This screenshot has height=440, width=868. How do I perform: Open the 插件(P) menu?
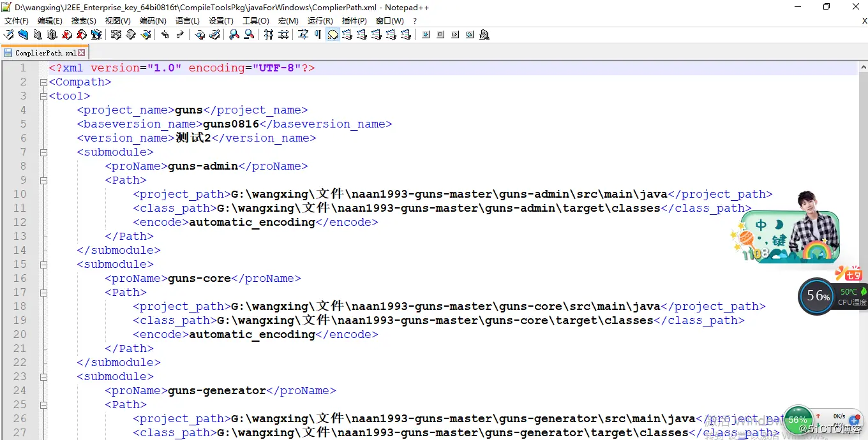pyautogui.click(x=354, y=20)
